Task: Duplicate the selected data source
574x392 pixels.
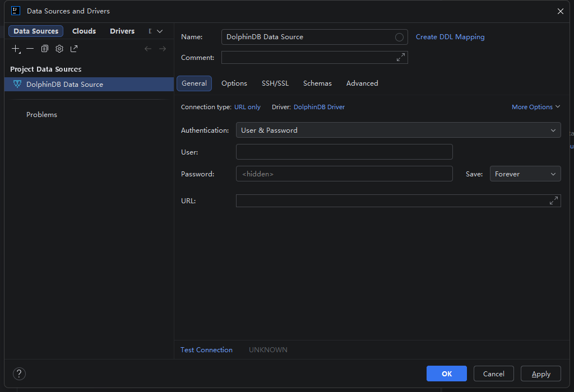Action: (x=45, y=49)
